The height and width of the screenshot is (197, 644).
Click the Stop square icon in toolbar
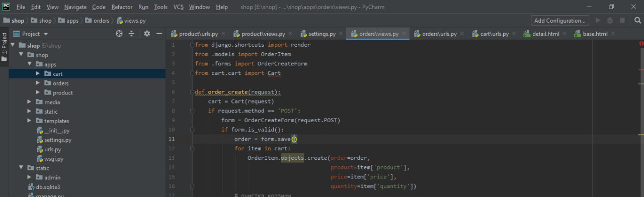click(622, 21)
